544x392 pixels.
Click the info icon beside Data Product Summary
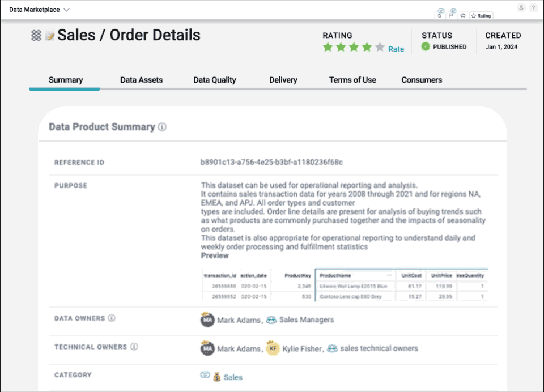pos(162,127)
